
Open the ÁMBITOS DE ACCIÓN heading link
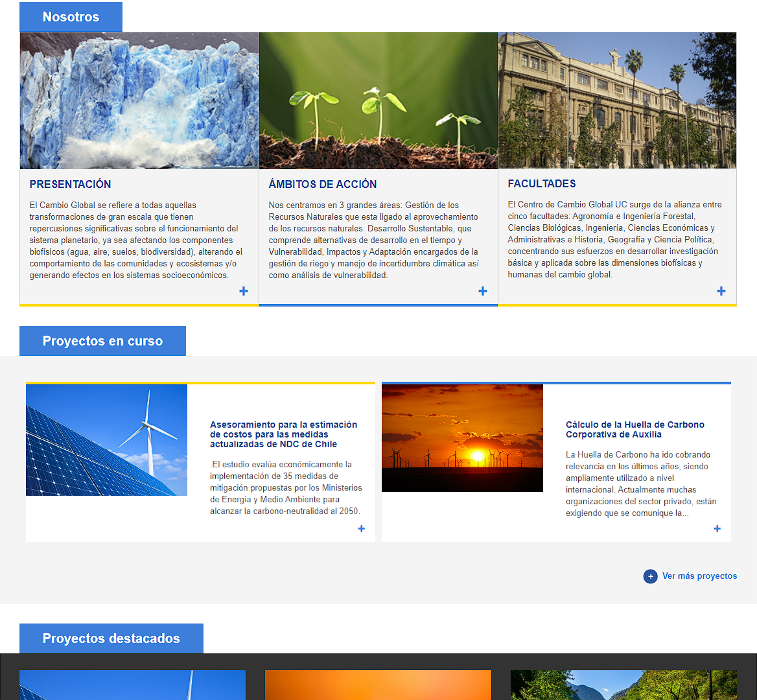click(323, 184)
